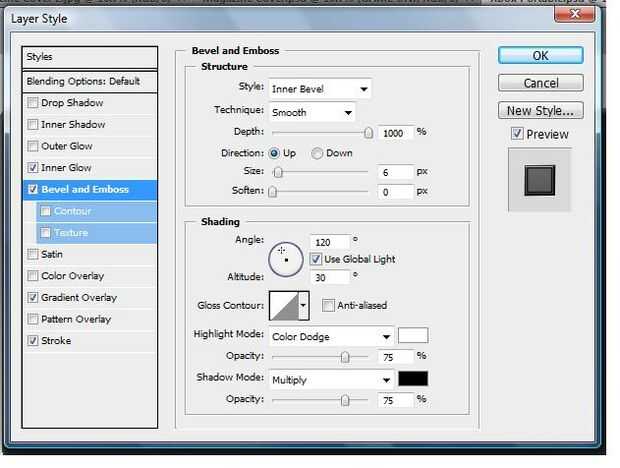Enable the Color Overlay checkbox
This screenshot has width=620, height=468.
pyautogui.click(x=32, y=276)
